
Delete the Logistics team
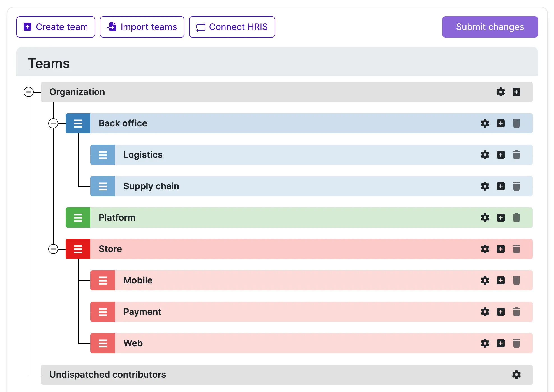coord(516,155)
